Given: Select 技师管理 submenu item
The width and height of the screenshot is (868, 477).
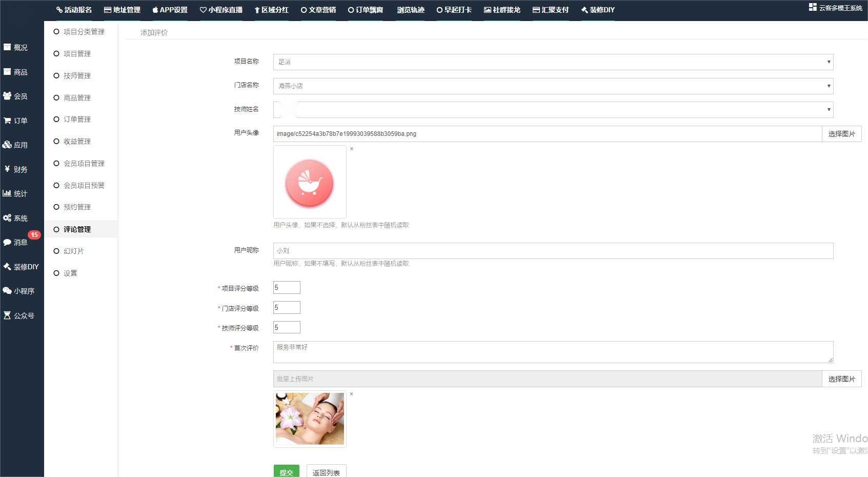Looking at the screenshot, I should tap(77, 75).
